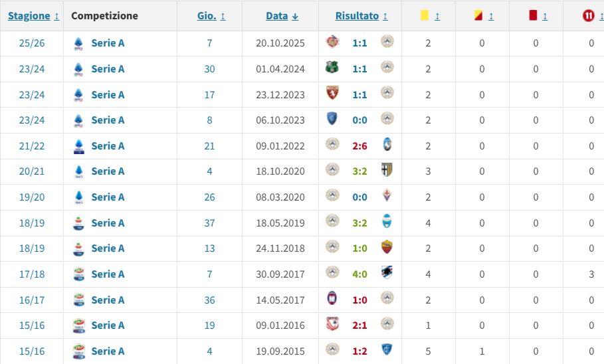Click the Serie A logo in the 25/26 row
The width and height of the screenshot is (604, 364).
click(78, 43)
